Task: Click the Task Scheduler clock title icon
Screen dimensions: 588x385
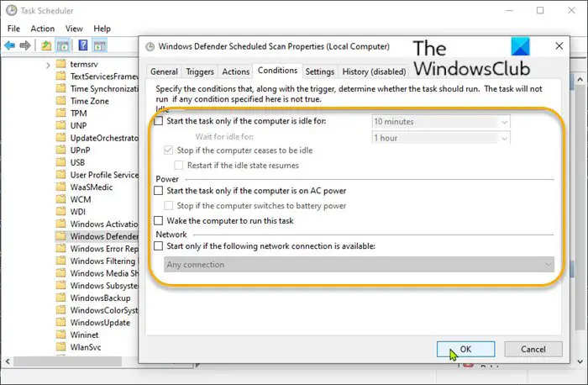Action: 12,10
